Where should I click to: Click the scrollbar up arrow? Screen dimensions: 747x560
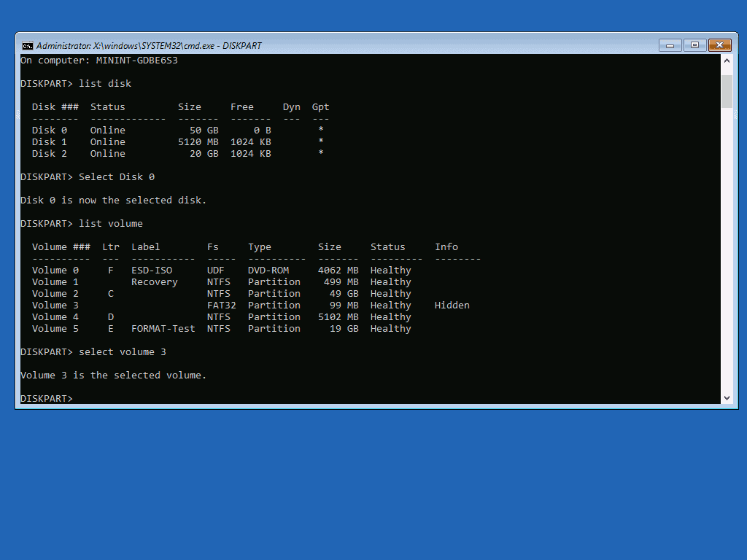tap(727, 60)
